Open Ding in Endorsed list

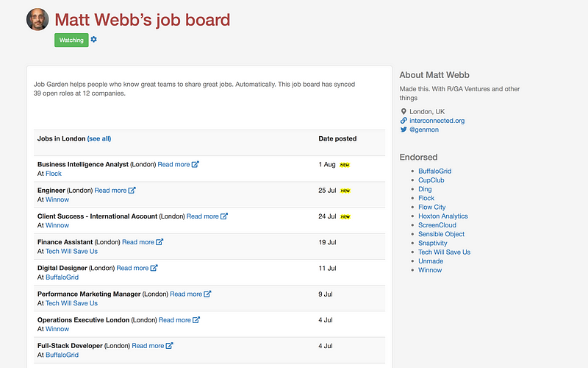tap(426, 189)
